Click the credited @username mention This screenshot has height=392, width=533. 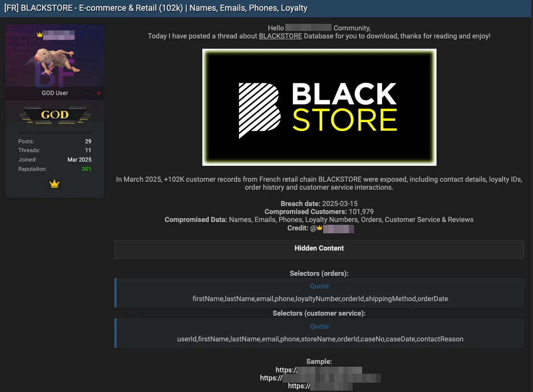coord(339,229)
